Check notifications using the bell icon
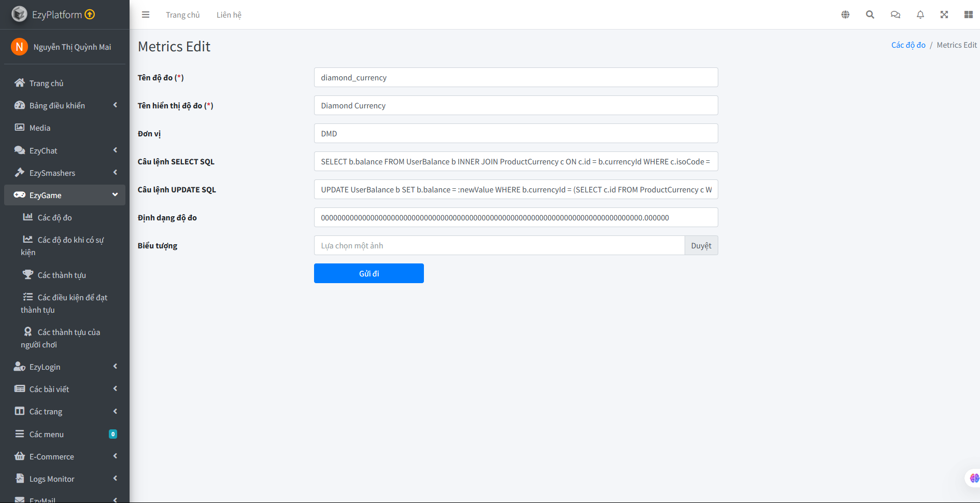Screen dimensions: 980x503 click(920, 15)
